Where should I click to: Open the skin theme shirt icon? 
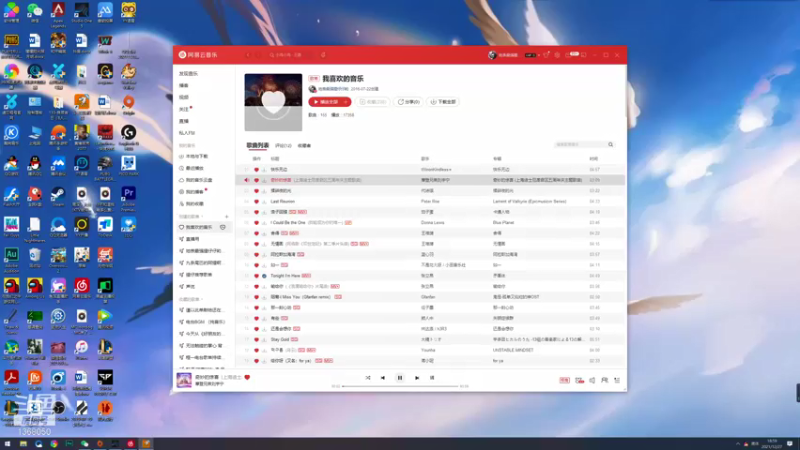click(546, 55)
